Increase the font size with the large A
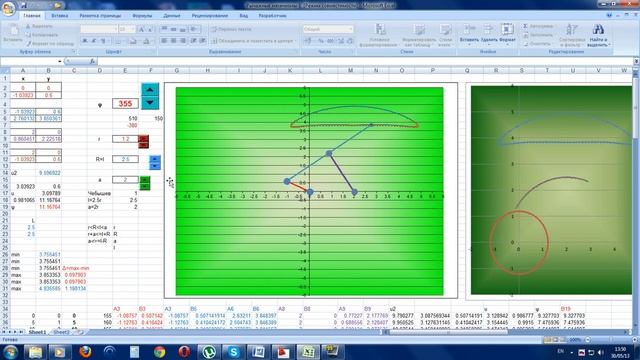This screenshot has height=360, width=640. tap(141, 29)
